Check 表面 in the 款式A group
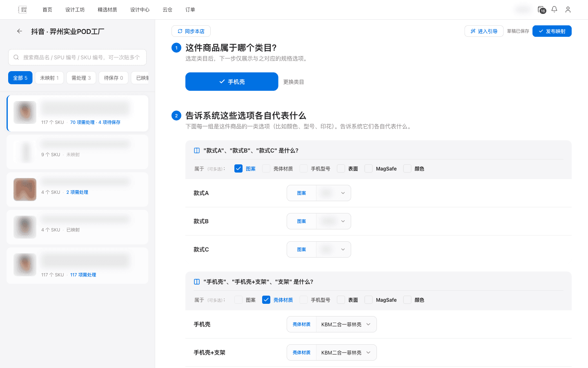This screenshot has height=368, width=588. (341, 168)
